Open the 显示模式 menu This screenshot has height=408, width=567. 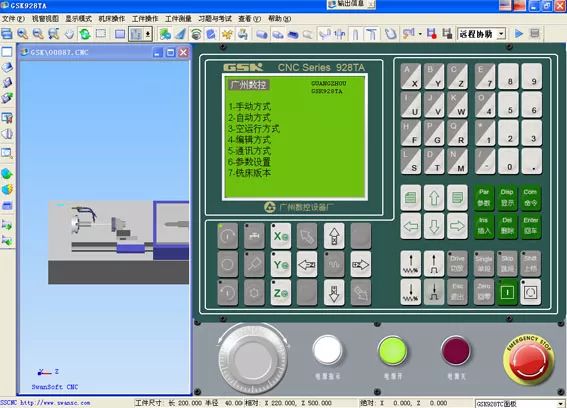point(78,18)
